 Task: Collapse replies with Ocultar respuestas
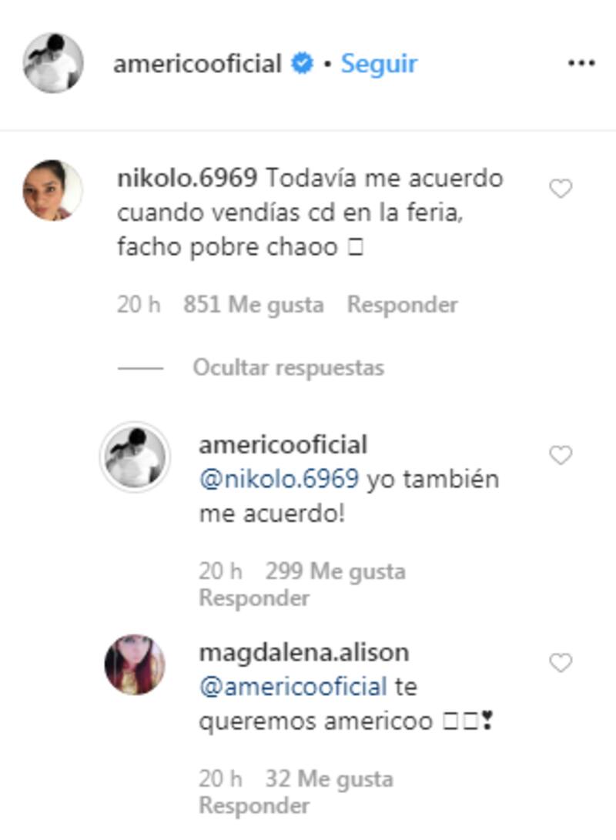tap(288, 367)
